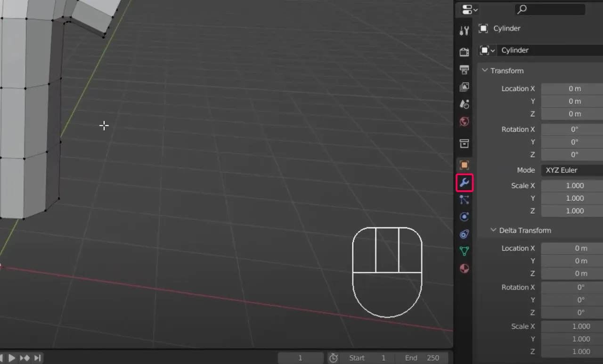Open the Particle Properties tab
The height and width of the screenshot is (364, 603).
point(464,199)
